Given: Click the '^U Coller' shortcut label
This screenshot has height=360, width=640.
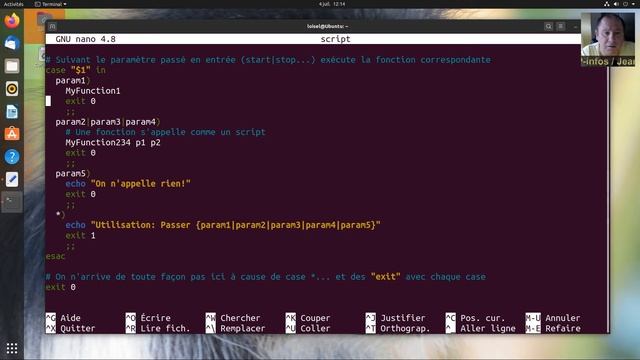Looking at the screenshot, I should [308, 328].
